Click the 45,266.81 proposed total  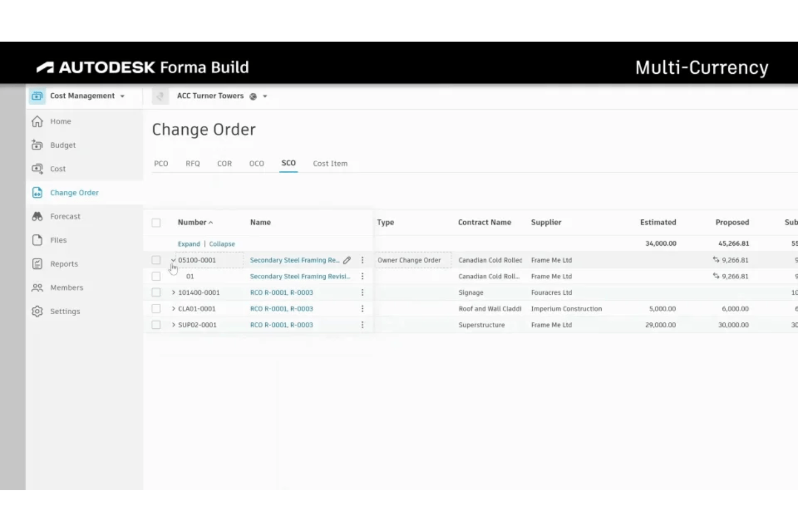[x=733, y=243]
